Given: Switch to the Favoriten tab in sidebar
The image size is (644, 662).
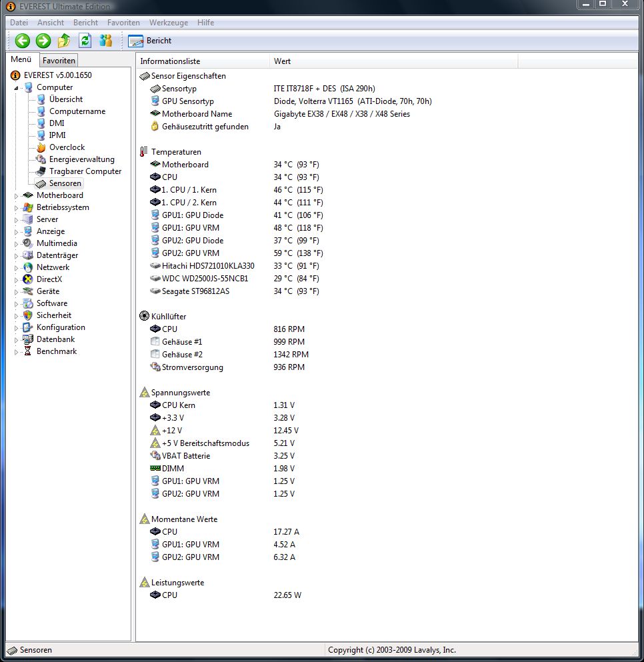Looking at the screenshot, I should pyautogui.click(x=59, y=61).
